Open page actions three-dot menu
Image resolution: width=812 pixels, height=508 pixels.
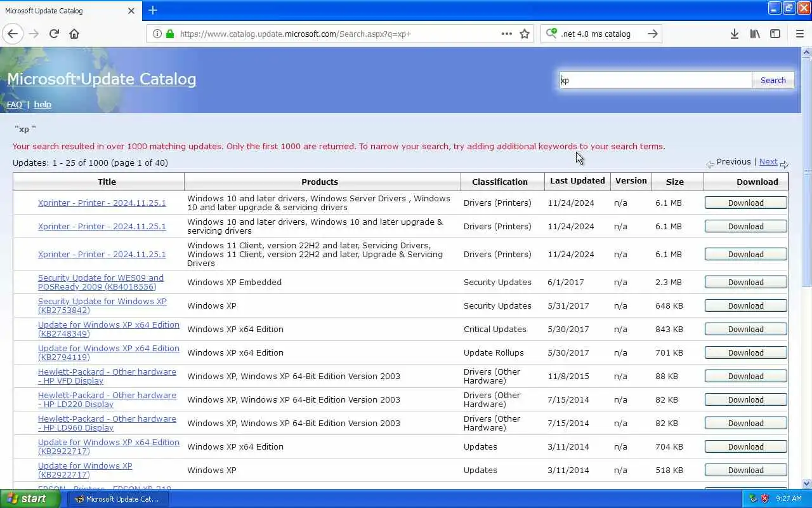507,34
